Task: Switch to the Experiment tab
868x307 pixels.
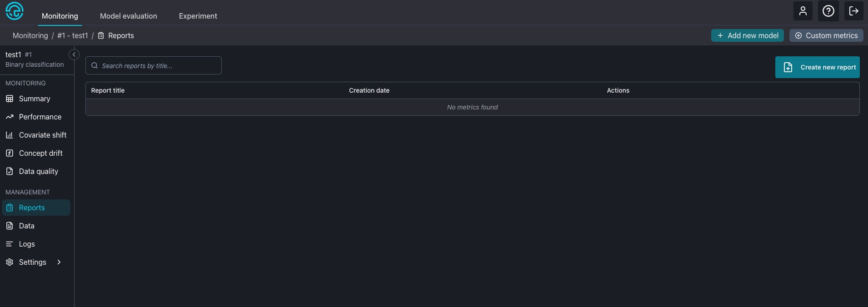Action: (x=198, y=16)
